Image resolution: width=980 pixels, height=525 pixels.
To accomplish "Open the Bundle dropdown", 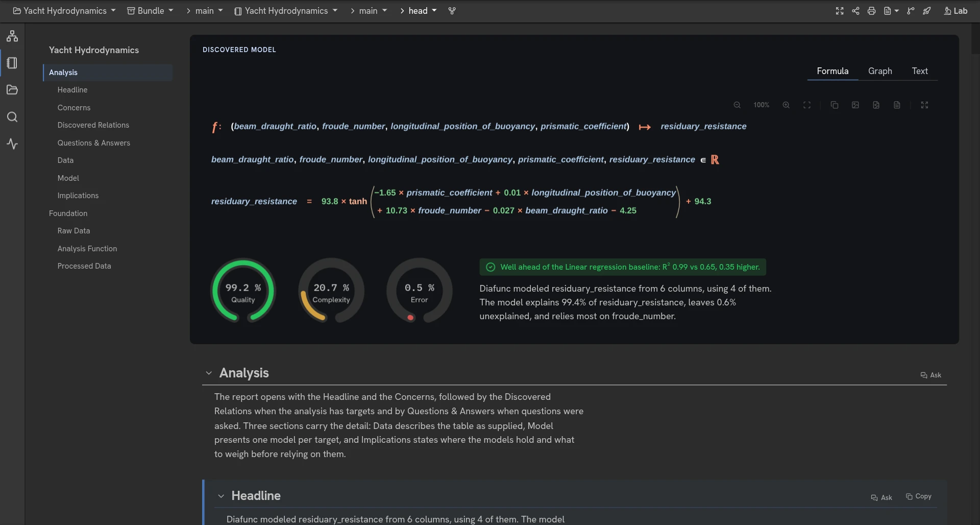I will click(x=150, y=11).
